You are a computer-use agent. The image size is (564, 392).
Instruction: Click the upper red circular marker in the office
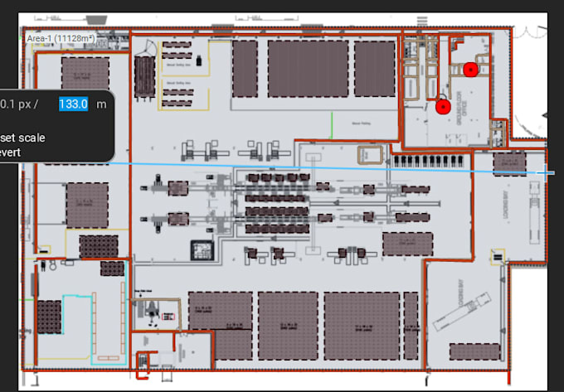(470, 70)
